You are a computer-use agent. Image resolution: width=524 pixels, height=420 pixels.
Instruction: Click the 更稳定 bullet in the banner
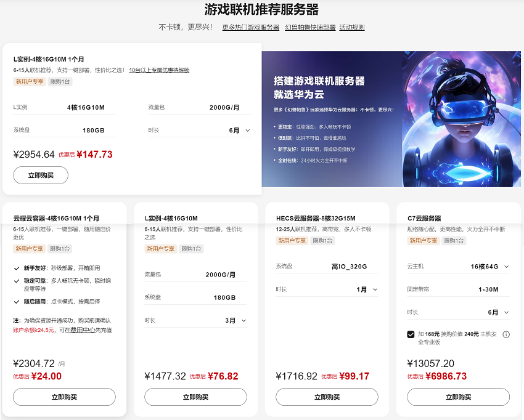tap(314, 127)
